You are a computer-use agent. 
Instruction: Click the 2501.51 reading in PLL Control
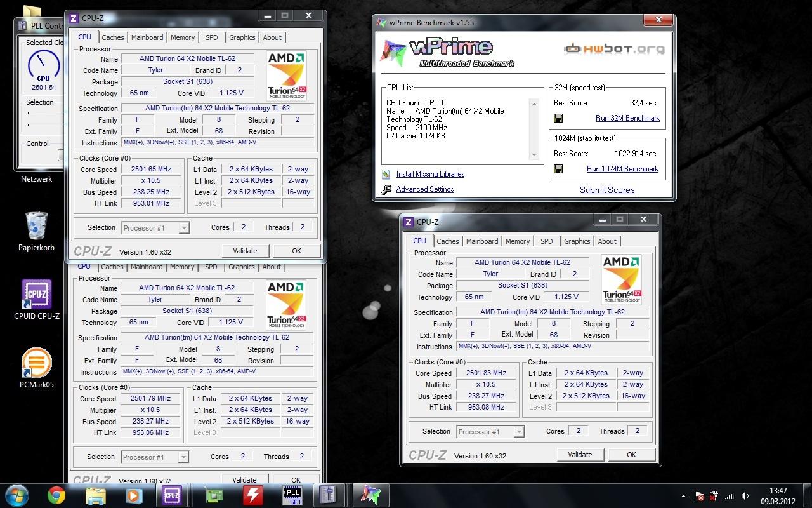[44, 88]
